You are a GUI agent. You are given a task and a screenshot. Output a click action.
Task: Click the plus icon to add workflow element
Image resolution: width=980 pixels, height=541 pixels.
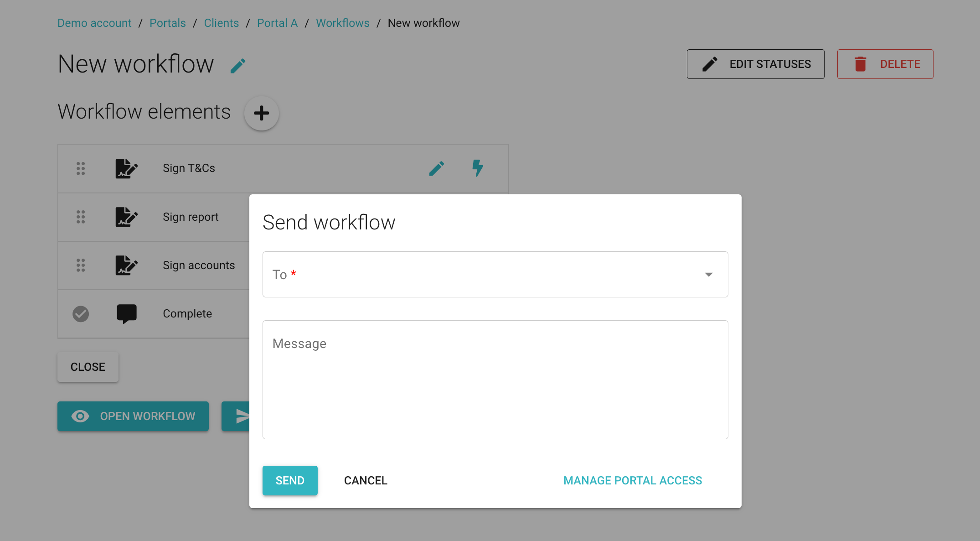pyautogui.click(x=261, y=113)
